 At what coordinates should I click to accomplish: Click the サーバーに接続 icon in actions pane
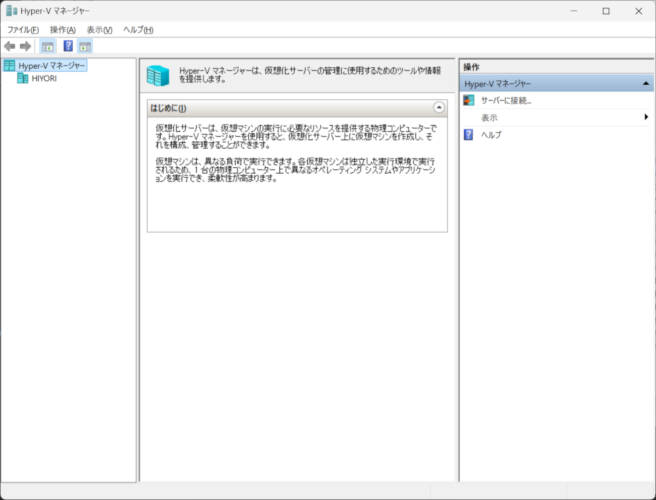469,101
